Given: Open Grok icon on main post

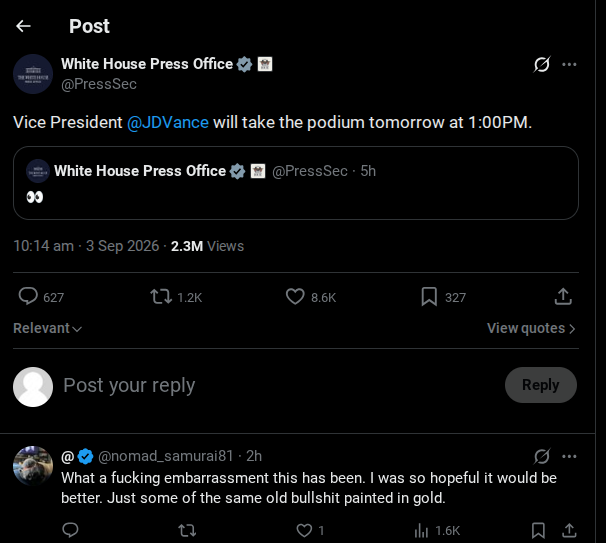Looking at the screenshot, I should (541, 65).
